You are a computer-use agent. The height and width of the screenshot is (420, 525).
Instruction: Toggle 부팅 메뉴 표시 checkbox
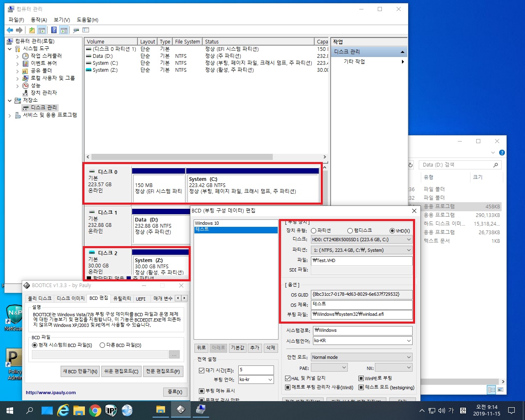(201, 391)
